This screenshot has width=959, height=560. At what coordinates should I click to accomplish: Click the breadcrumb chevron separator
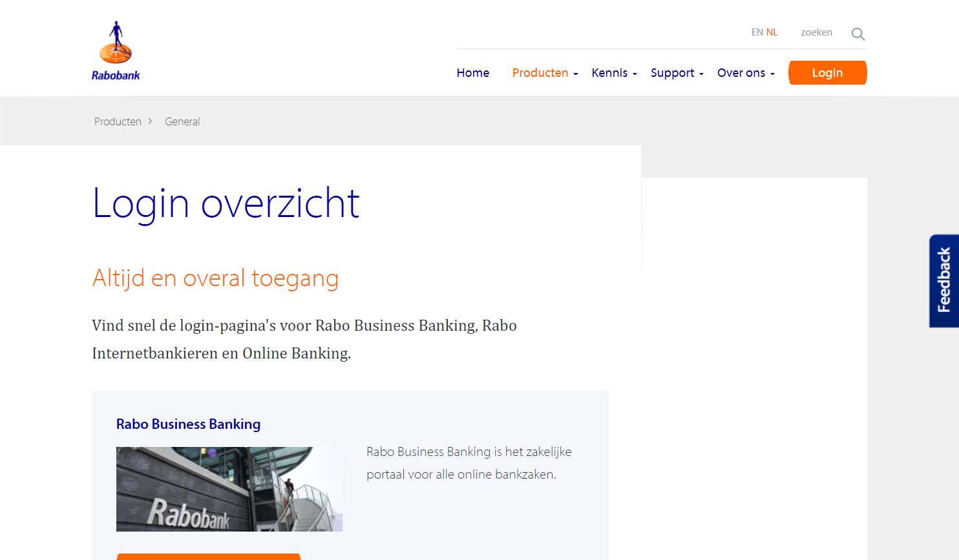[150, 121]
